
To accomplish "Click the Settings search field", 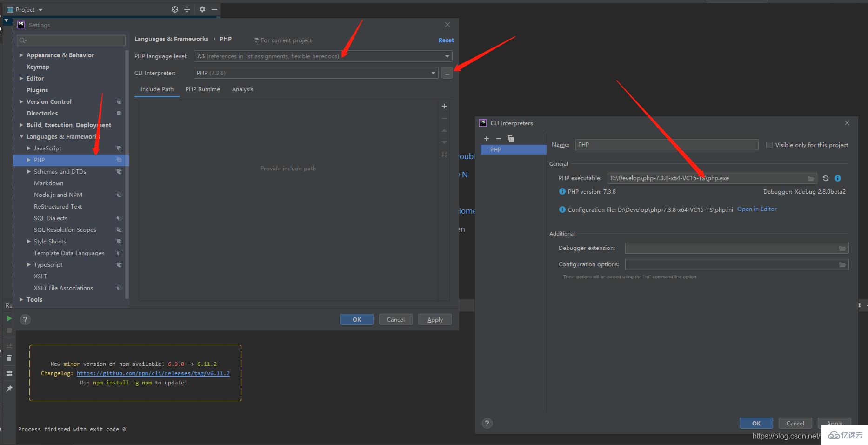I will coord(71,40).
